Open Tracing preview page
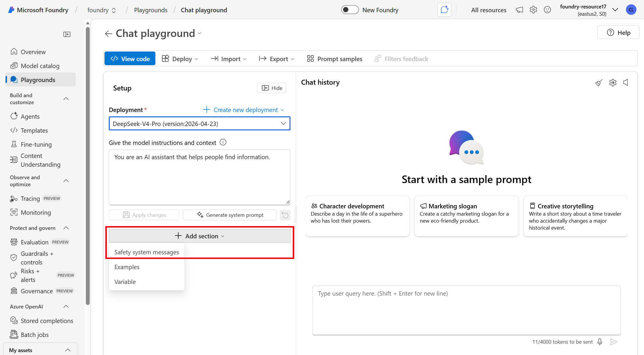The image size is (644, 355). point(41,198)
